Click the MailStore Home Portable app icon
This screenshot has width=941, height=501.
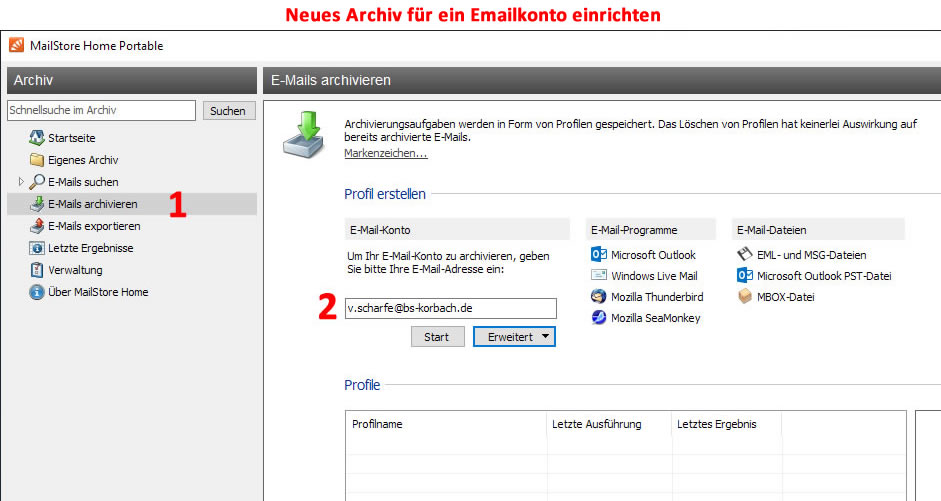click(x=16, y=45)
